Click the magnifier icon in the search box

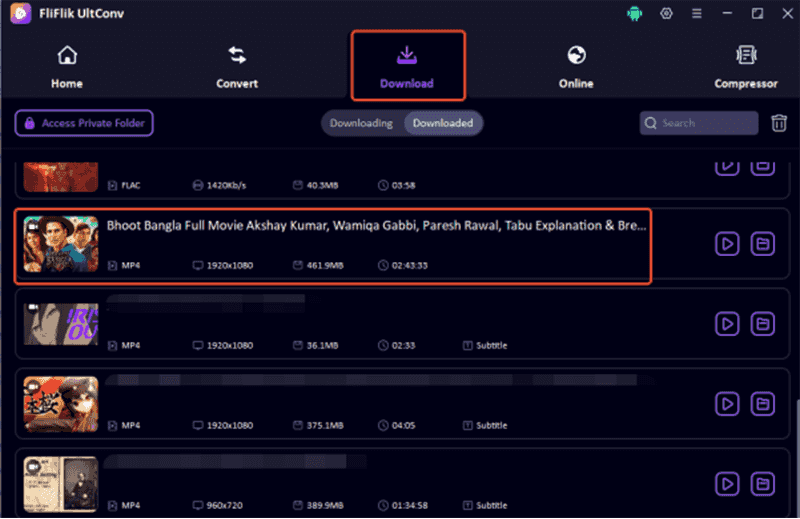pos(651,123)
